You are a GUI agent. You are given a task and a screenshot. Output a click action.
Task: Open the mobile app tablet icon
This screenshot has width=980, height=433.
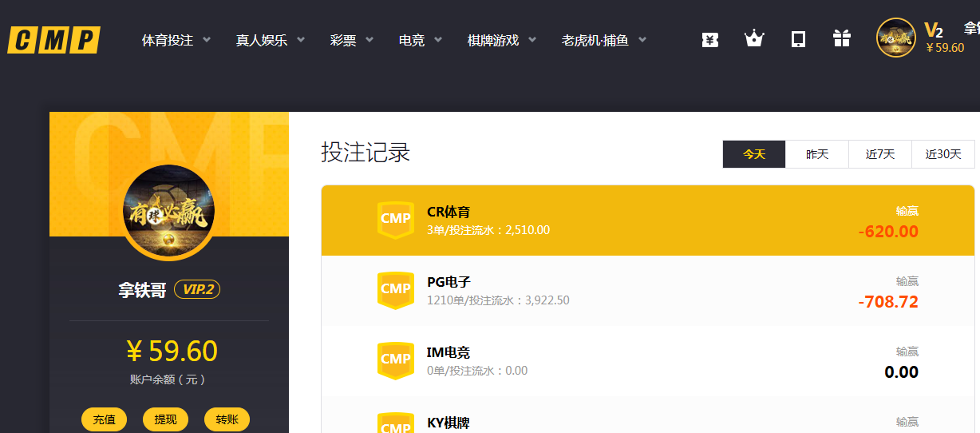point(798,39)
